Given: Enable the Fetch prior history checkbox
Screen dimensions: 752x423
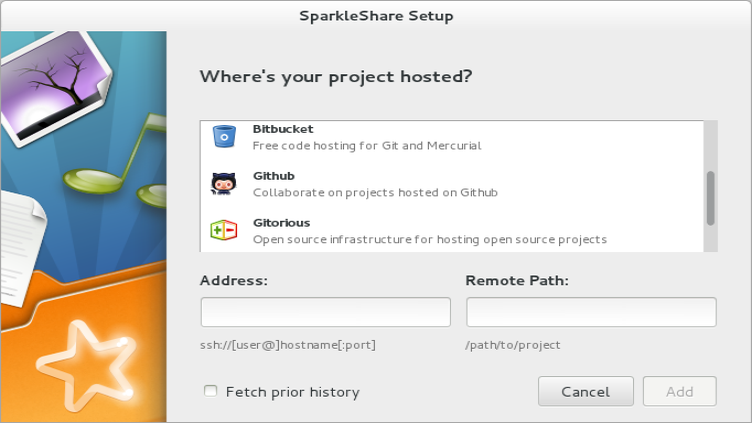Looking at the screenshot, I should (211, 391).
